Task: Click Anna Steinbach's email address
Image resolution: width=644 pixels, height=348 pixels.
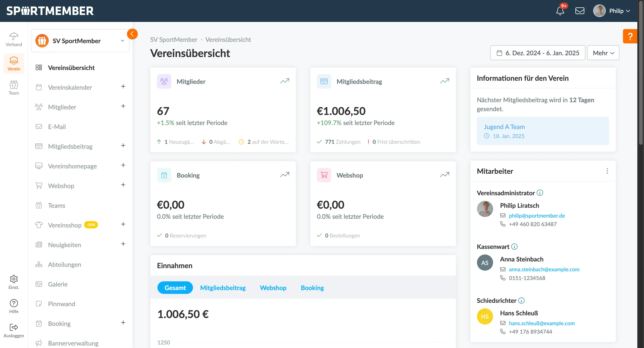Action: [x=544, y=269]
